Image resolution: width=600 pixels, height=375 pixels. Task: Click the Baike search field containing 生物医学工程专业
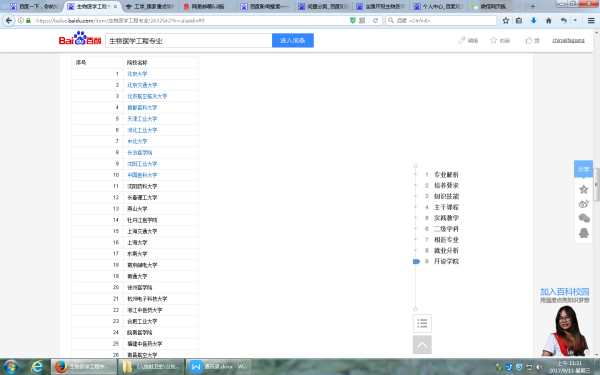tap(189, 41)
